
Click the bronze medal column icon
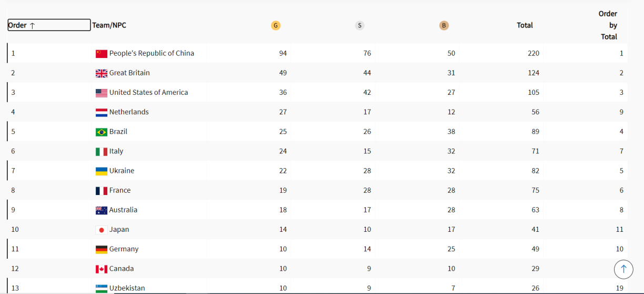coord(444,25)
